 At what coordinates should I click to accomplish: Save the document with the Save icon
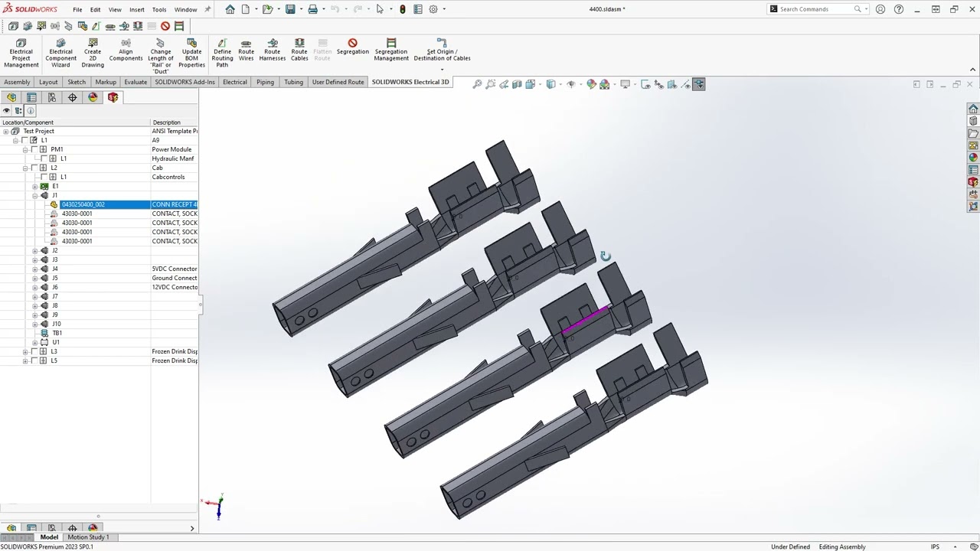point(290,9)
